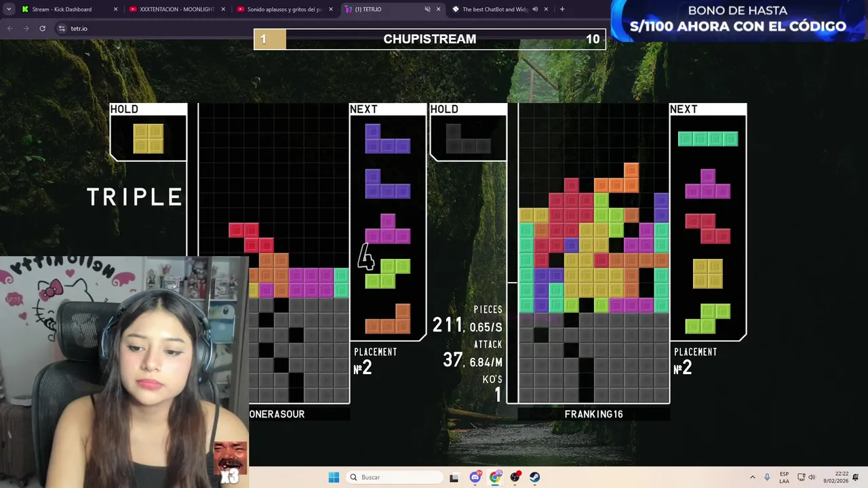Image resolution: width=868 pixels, height=488 pixels.
Task: Go forward in browser history
Action: [x=26, y=28]
